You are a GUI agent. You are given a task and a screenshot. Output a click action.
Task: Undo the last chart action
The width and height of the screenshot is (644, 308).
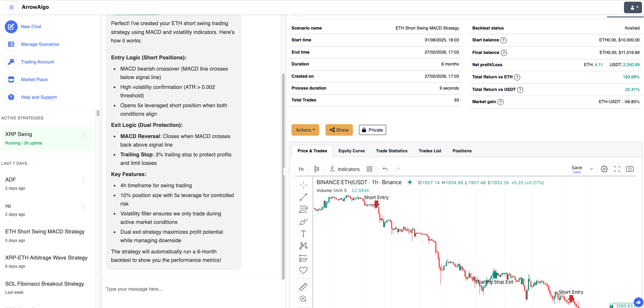click(x=385, y=169)
